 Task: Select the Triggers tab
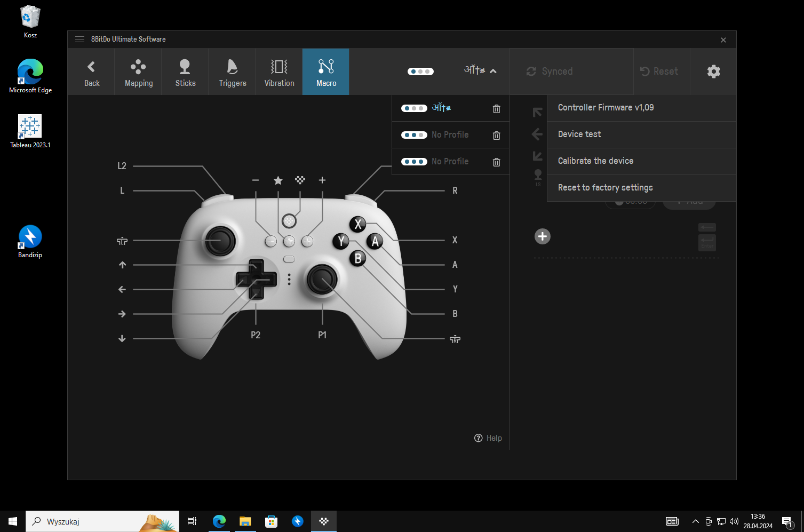pyautogui.click(x=232, y=72)
